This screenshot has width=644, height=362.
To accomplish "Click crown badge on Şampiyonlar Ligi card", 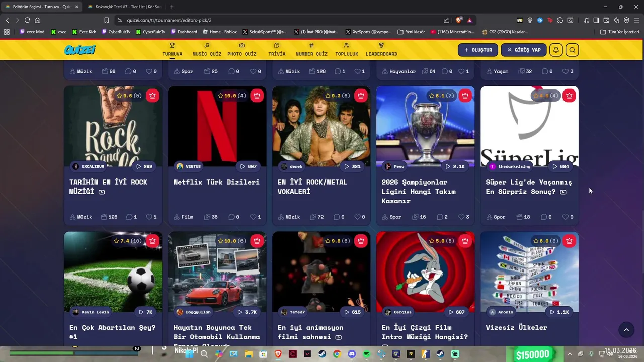I will pyautogui.click(x=465, y=96).
